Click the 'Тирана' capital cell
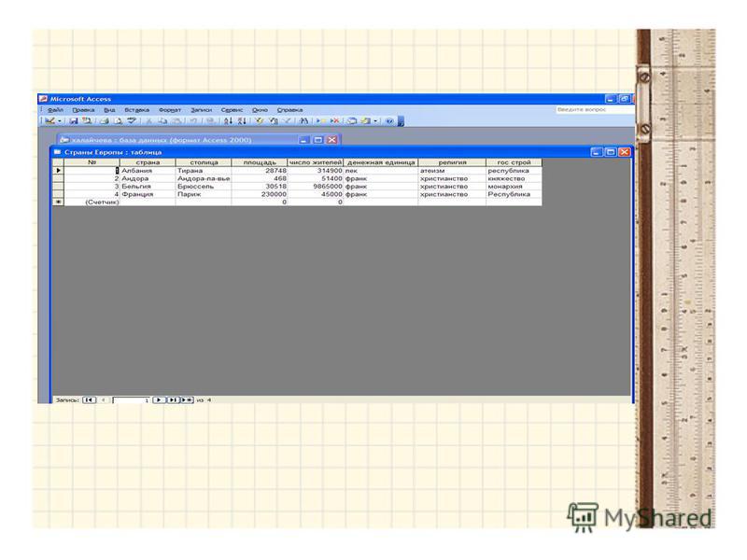The image size is (747, 560). pyautogui.click(x=204, y=171)
